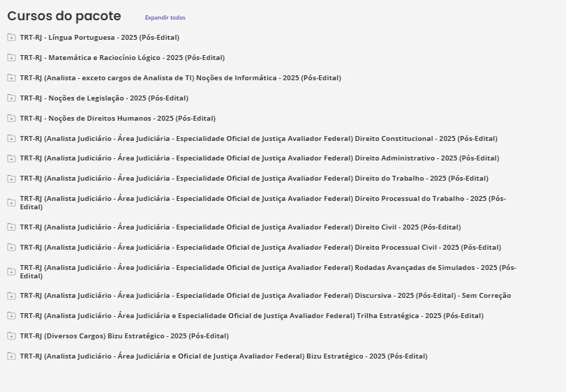The height and width of the screenshot is (392, 566).
Task: Click the Diversos Cargos Bizu Estratégico title
Action: (x=124, y=336)
